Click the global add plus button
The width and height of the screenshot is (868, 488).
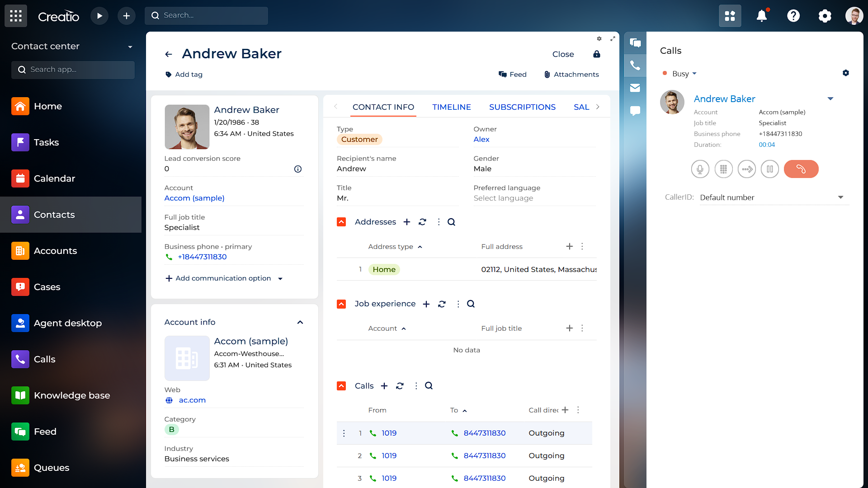[x=127, y=16]
